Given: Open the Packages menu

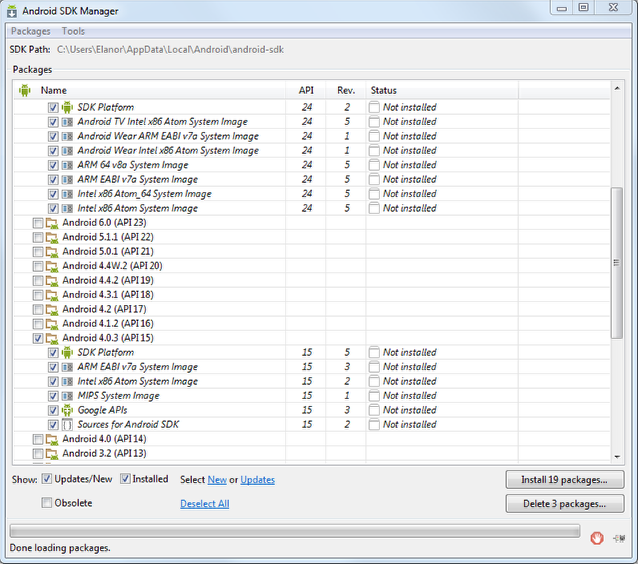Looking at the screenshot, I should (x=31, y=31).
